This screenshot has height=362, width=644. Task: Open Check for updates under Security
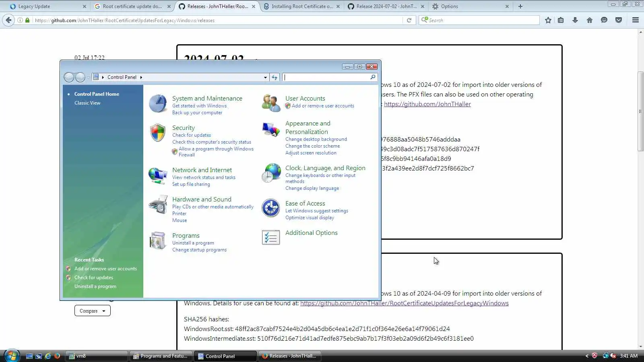tap(192, 135)
